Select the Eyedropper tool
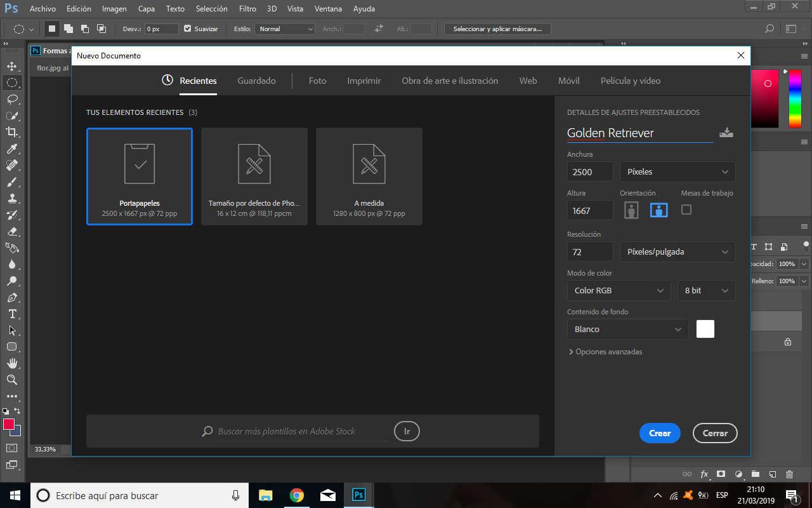This screenshot has height=508, width=812. [11, 149]
